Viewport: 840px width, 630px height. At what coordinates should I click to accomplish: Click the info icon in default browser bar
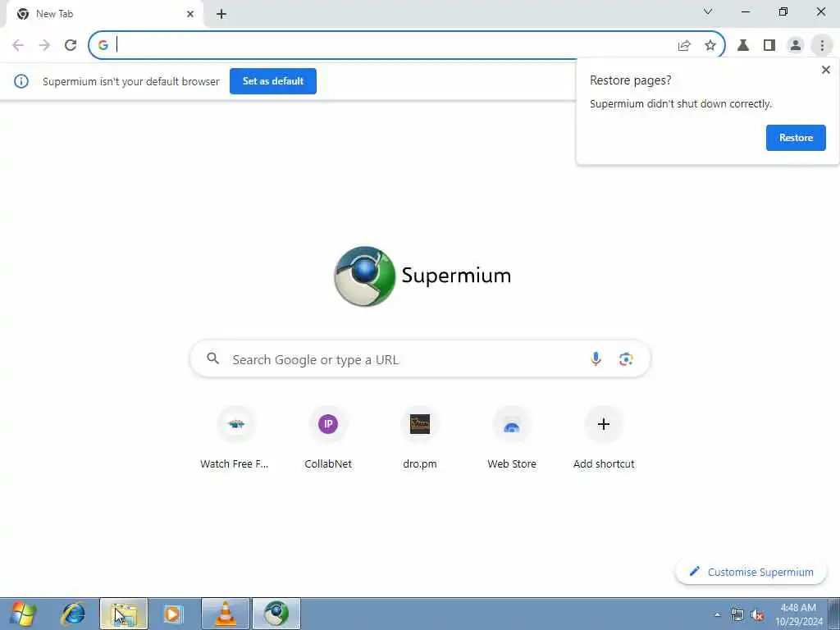(x=21, y=81)
